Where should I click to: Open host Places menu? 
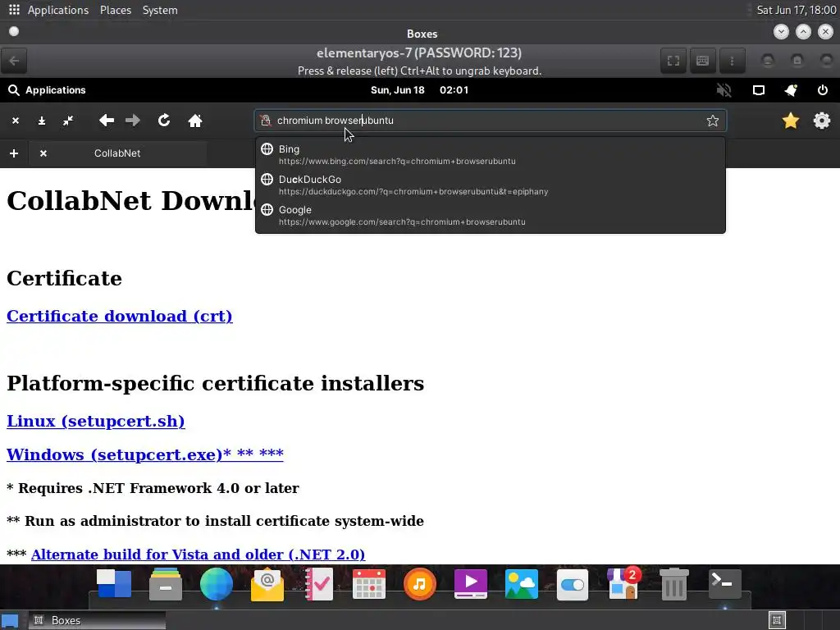pyautogui.click(x=116, y=10)
